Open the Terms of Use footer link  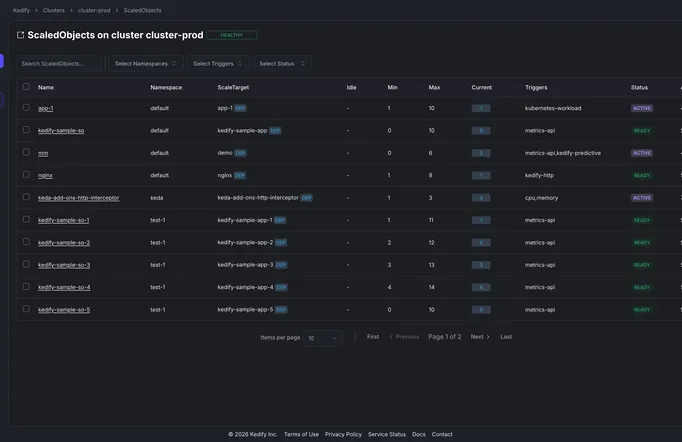[301, 434]
